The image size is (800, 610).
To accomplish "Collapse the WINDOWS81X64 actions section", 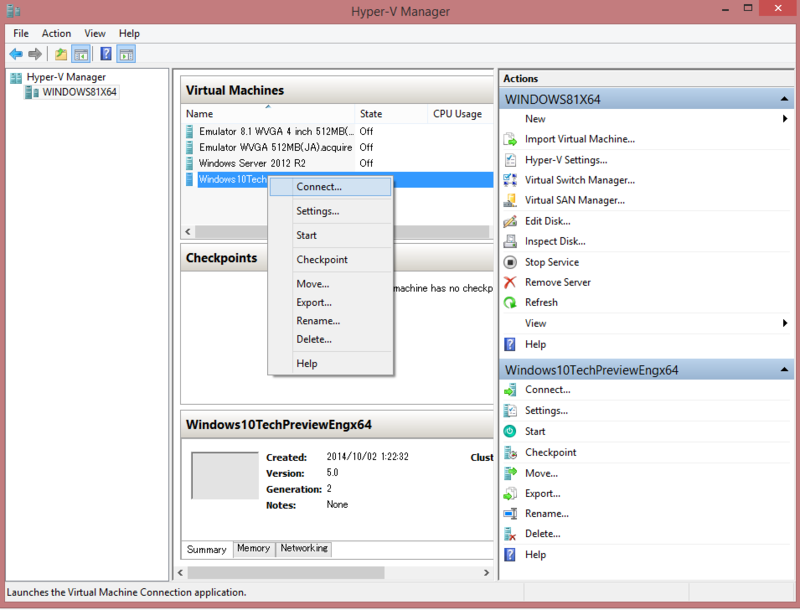I will pyautogui.click(x=784, y=99).
